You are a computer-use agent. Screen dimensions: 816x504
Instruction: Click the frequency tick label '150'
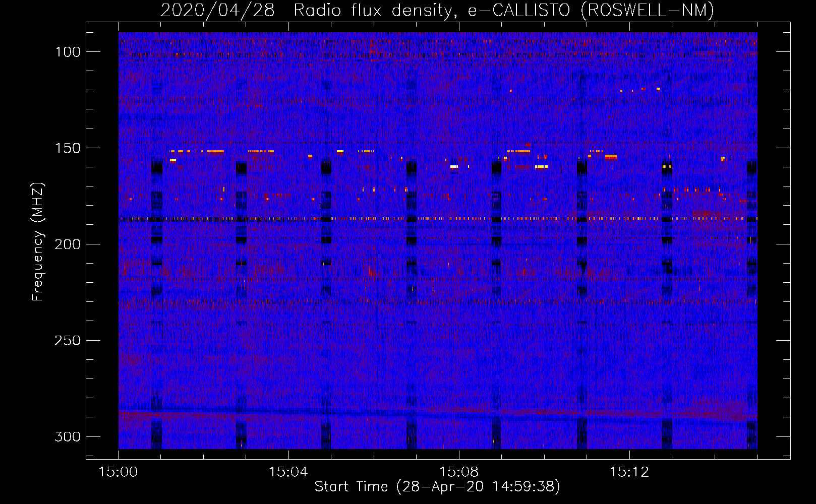(x=68, y=148)
